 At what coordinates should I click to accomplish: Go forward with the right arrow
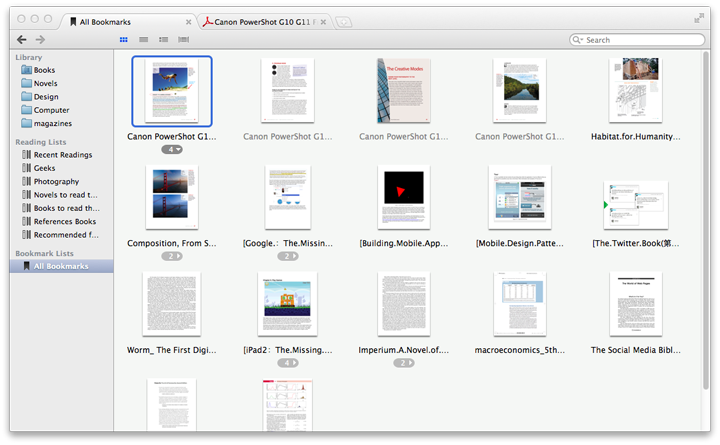[x=40, y=39]
